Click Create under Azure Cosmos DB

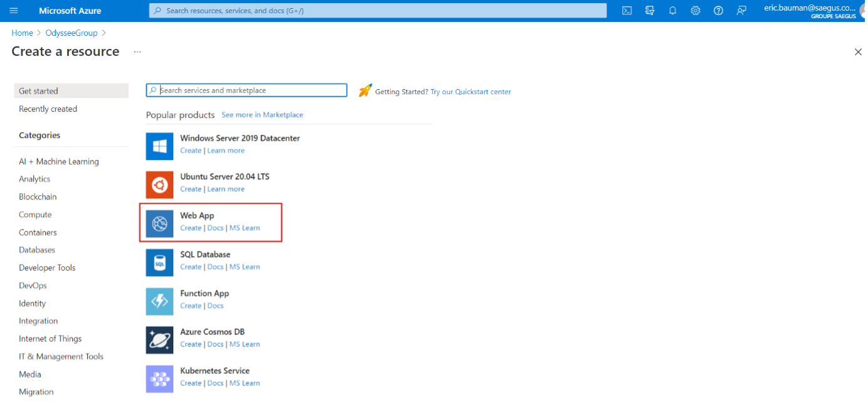click(191, 344)
